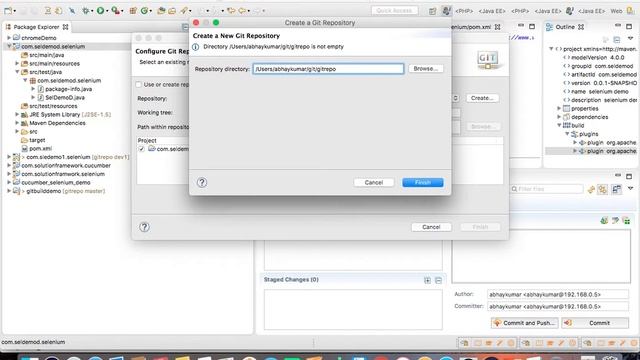Select package-info.java in Package Explorer
The image size is (640, 360).
tap(68, 89)
